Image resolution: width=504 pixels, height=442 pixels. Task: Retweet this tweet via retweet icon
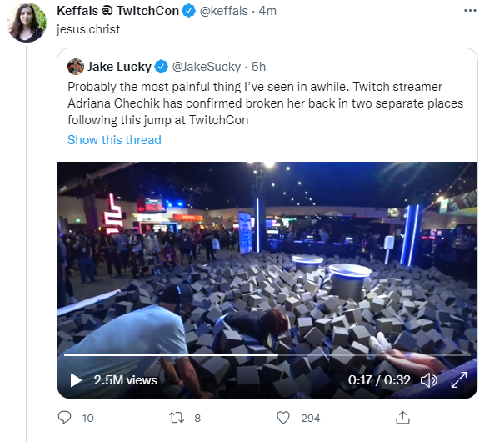177,418
